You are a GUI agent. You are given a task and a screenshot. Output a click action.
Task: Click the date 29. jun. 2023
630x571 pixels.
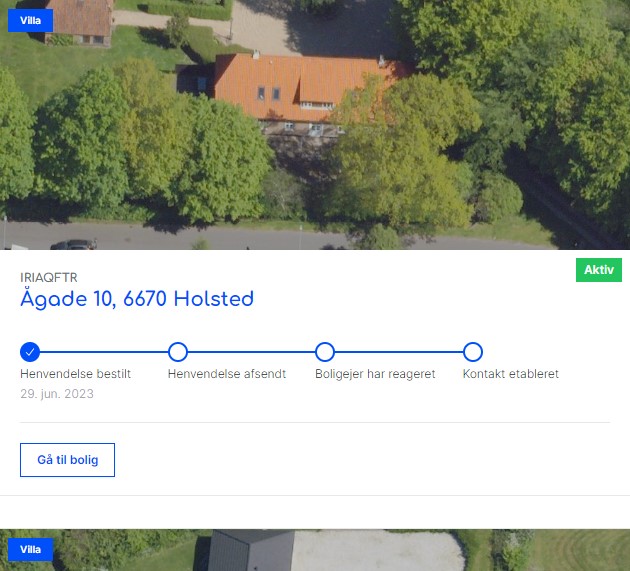(x=57, y=394)
